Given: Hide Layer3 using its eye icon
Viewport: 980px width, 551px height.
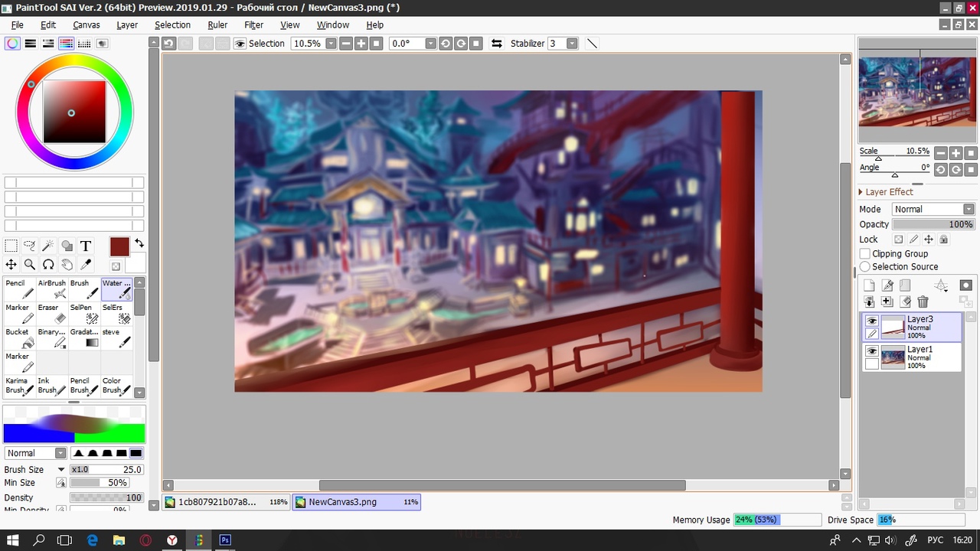Looking at the screenshot, I should (x=872, y=321).
